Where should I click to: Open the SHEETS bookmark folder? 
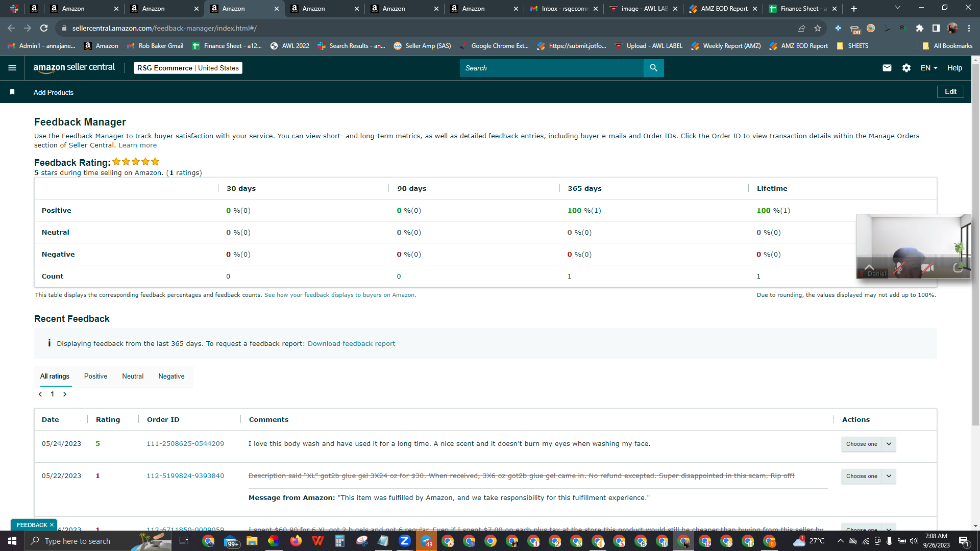(x=852, y=46)
